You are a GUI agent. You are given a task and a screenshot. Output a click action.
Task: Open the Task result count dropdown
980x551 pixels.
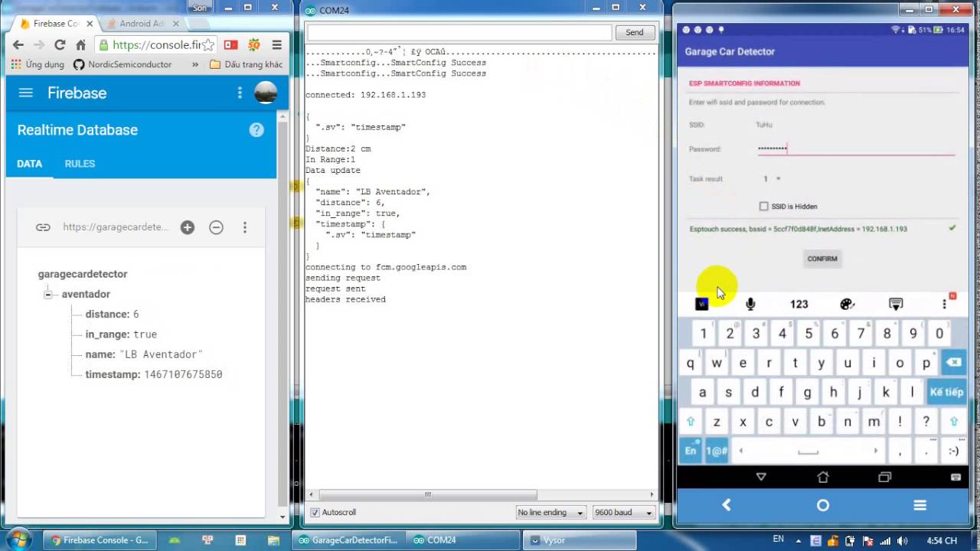pyautogui.click(x=772, y=179)
